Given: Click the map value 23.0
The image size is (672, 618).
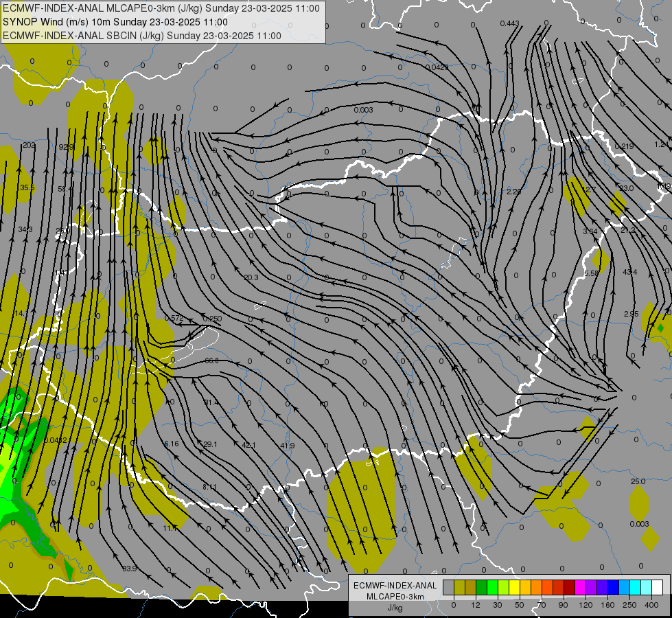Looking at the screenshot, I should [x=626, y=188].
